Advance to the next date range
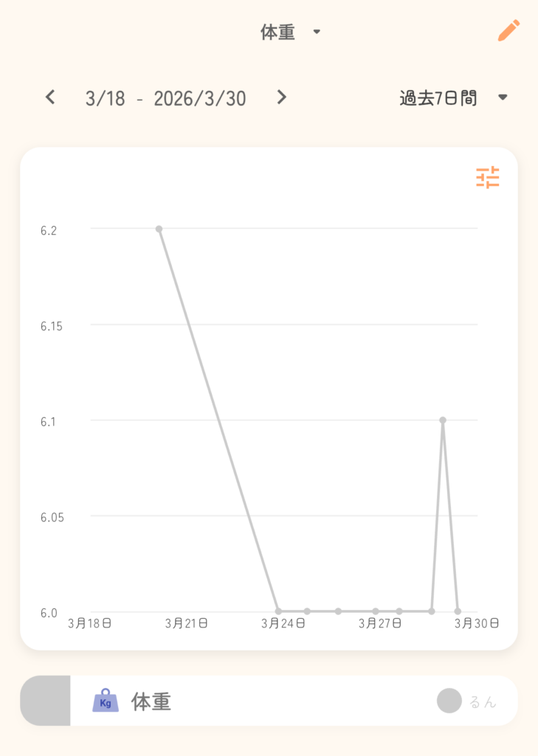 click(281, 97)
